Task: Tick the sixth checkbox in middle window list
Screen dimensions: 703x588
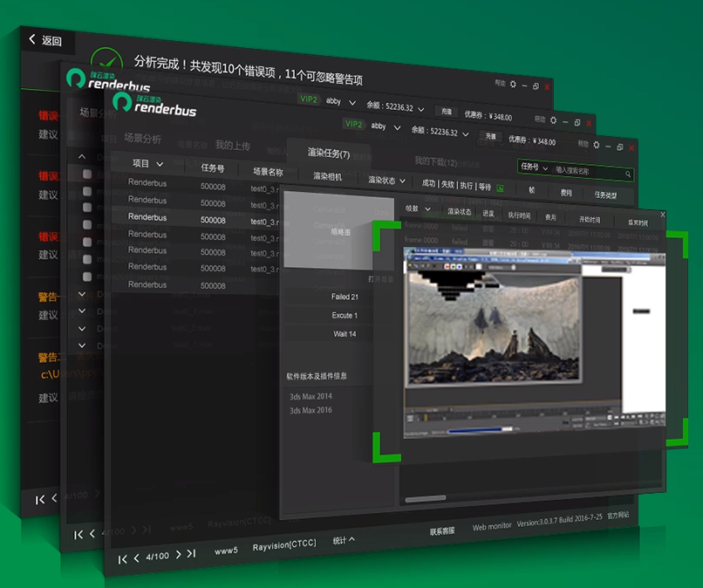Action: point(87,259)
